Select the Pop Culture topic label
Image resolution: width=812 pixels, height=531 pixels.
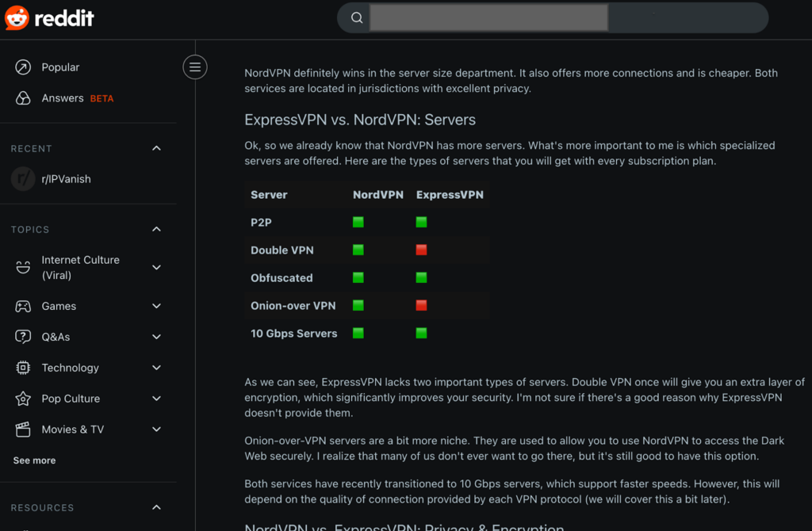[x=71, y=399]
